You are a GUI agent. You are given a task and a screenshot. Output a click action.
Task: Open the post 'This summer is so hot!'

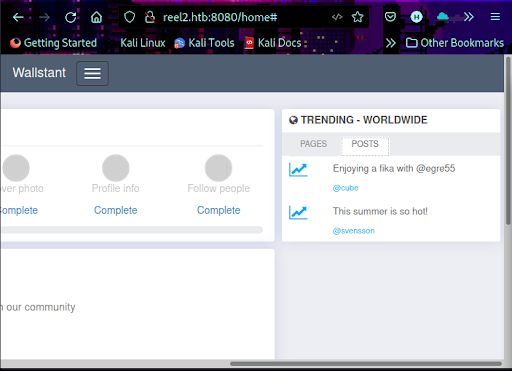tap(380, 211)
